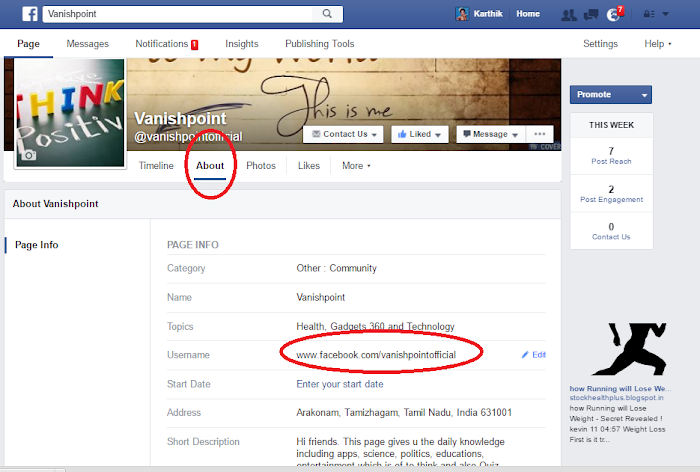Open account menu dropdown arrow
Screen dimensions: 700x472
pyautogui.click(x=665, y=14)
